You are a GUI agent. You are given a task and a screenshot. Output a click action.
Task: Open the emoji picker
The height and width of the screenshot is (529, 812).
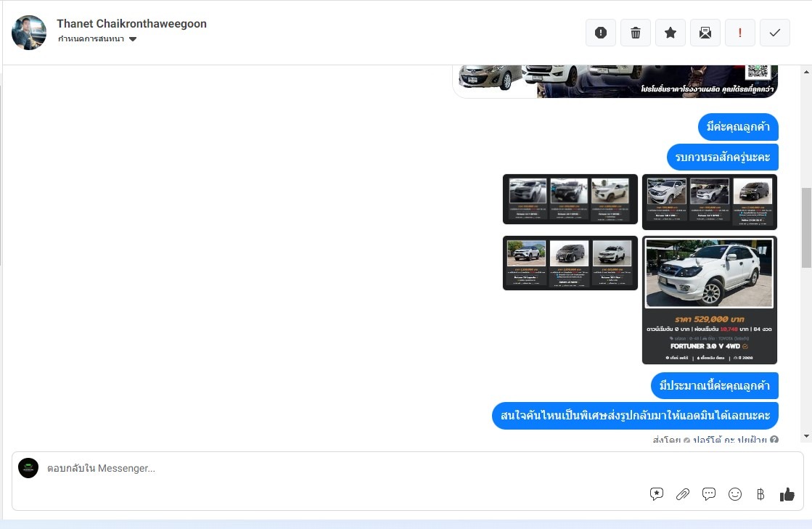(x=735, y=494)
